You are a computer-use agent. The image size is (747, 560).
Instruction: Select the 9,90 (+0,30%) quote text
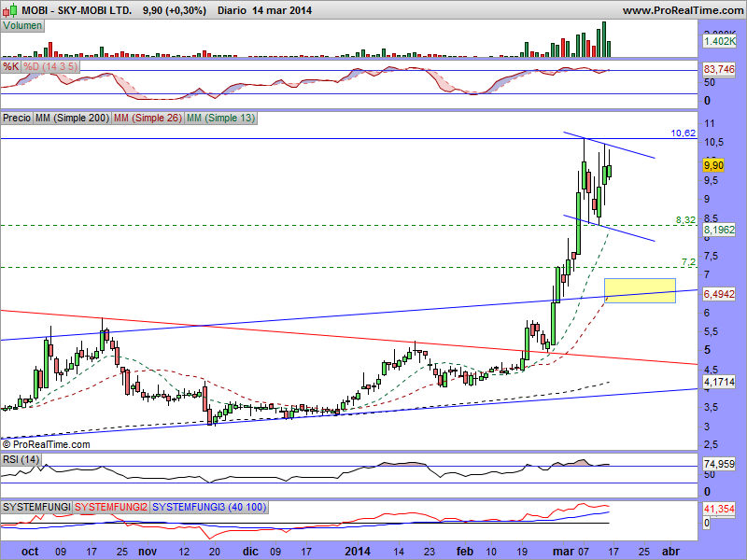[175, 10]
